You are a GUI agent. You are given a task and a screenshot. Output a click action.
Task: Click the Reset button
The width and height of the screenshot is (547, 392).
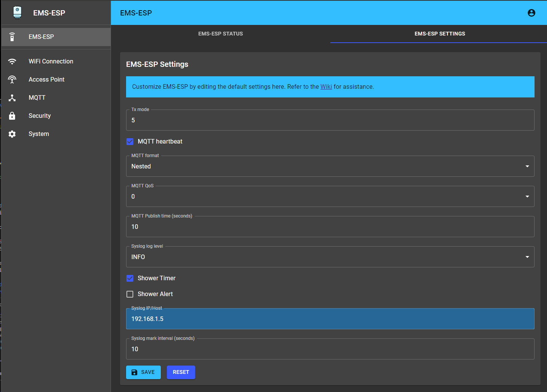tap(181, 372)
